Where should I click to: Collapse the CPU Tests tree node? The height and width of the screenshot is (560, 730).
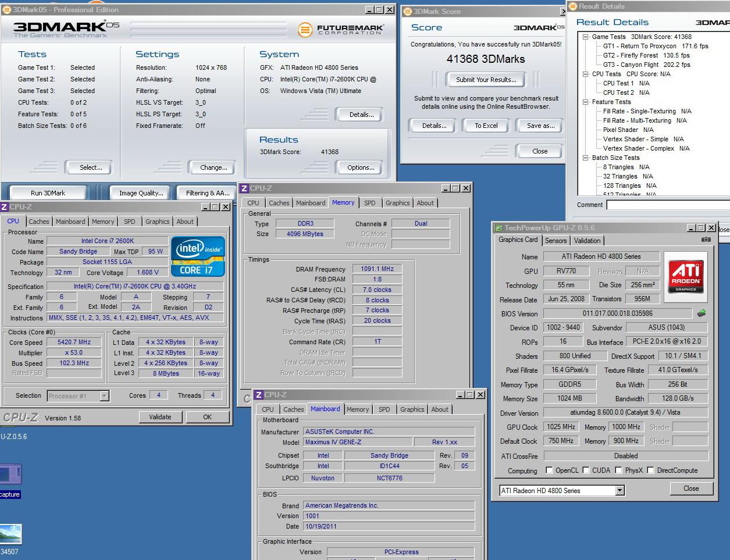point(585,74)
